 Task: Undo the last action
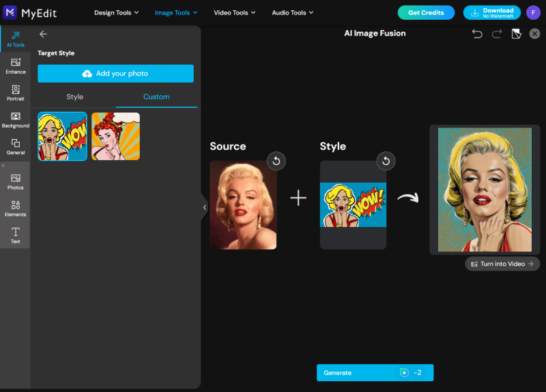[477, 33]
